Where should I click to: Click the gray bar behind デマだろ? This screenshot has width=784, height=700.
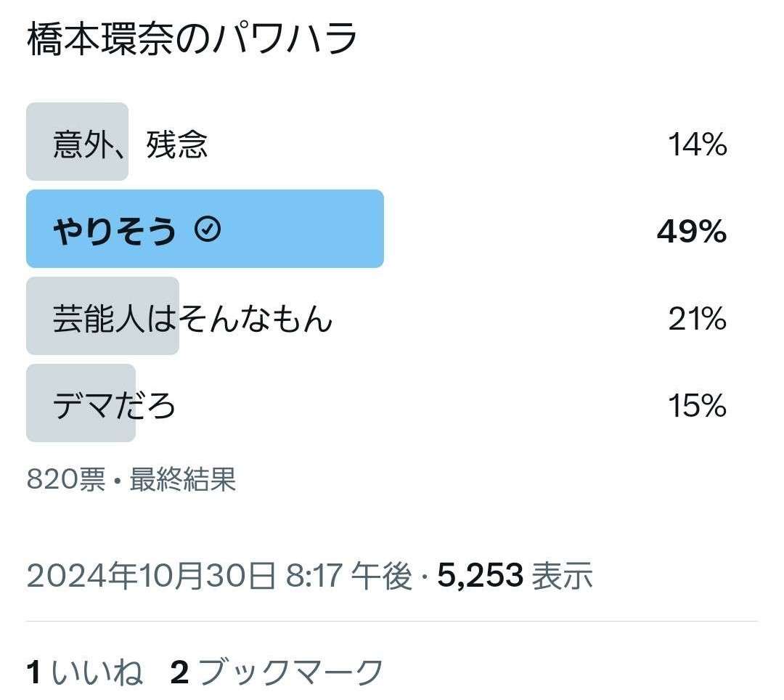click(81, 403)
